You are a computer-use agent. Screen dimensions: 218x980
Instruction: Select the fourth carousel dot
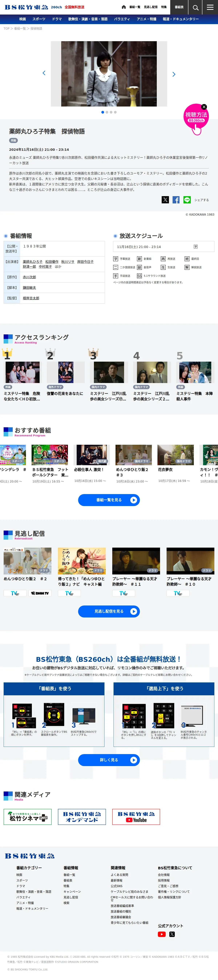point(115,112)
